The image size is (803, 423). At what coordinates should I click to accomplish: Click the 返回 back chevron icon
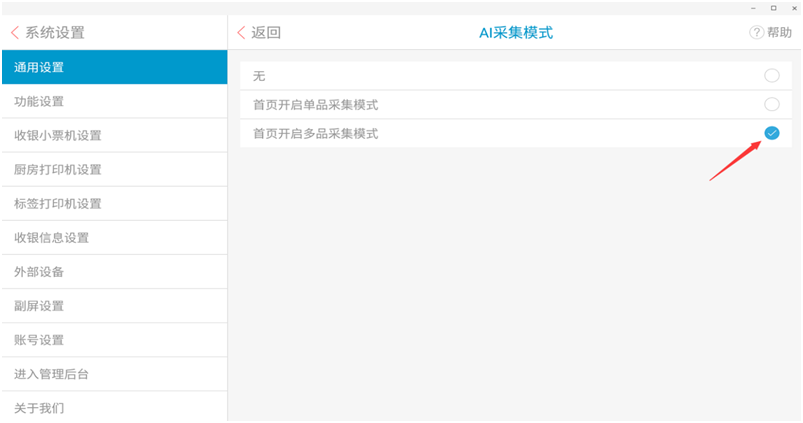(241, 33)
